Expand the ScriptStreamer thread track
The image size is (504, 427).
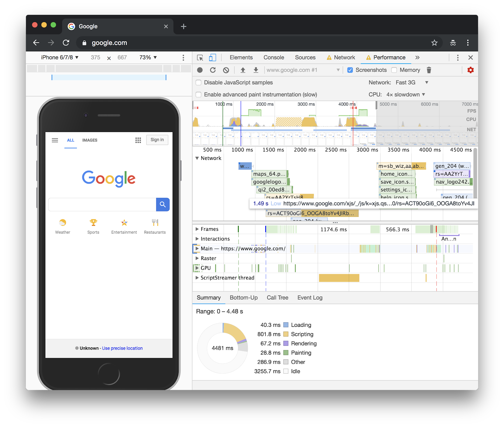pyautogui.click(x=197, y=278)
